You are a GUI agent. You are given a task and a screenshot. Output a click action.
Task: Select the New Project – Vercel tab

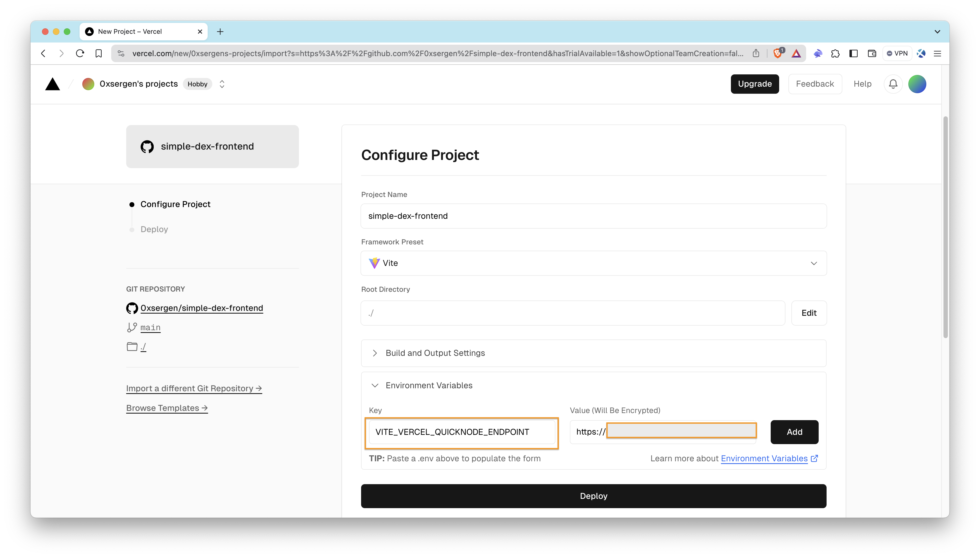pos(143,31)
